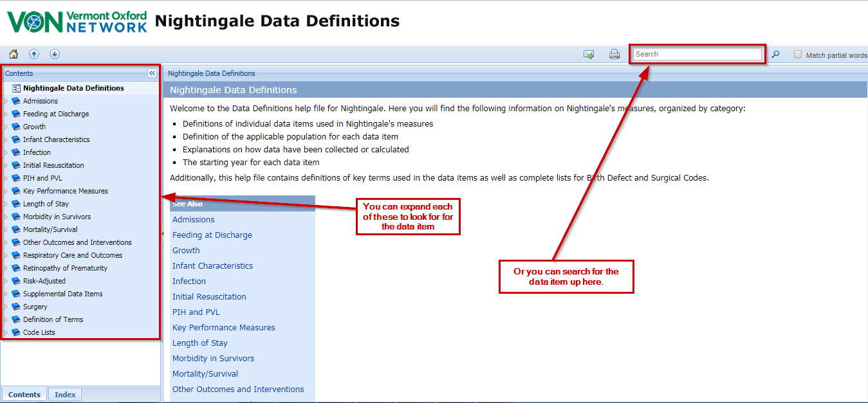868x403 pixels.
Task: Open Key Performance Measures See Also link
Action: pos(223,328)
